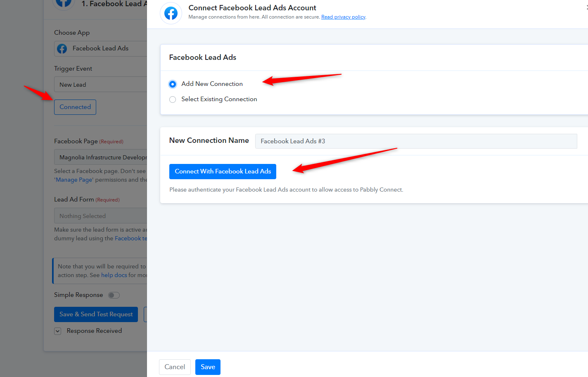
Task: Toggle the Simple Response switch
Action: click(114, 295)
